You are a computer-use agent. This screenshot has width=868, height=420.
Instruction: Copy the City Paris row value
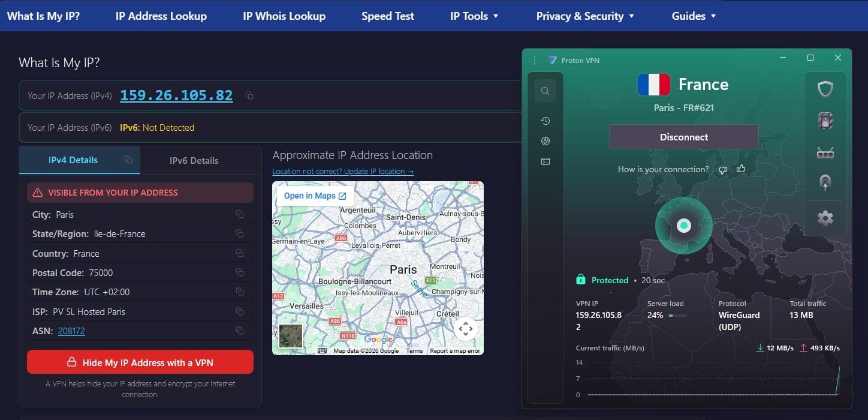point(240,214)
